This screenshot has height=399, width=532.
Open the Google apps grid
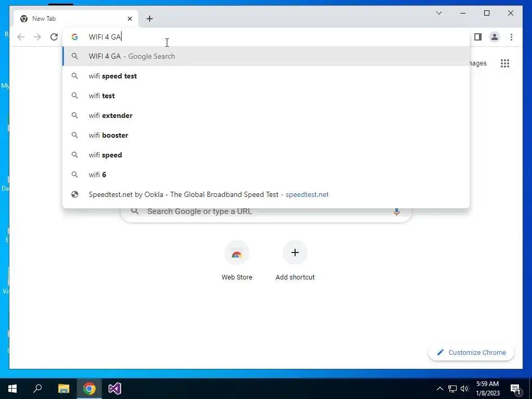[x=505, y=63]
